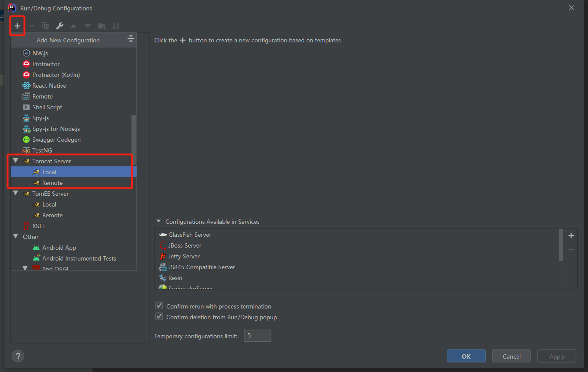The width and height of the screenshot is (588, 372).
Task: Click the plus button beside services list
Action: pyautogui.click(x=571, y=235)
